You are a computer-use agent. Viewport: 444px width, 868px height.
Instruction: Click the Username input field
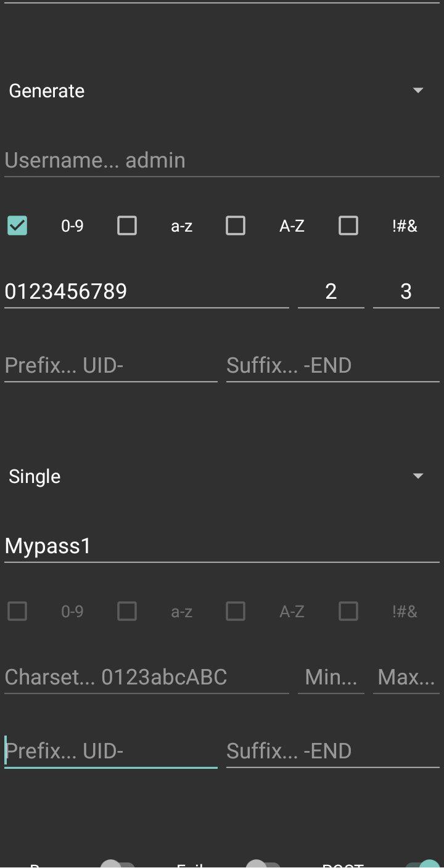click(x=221, y=161)
